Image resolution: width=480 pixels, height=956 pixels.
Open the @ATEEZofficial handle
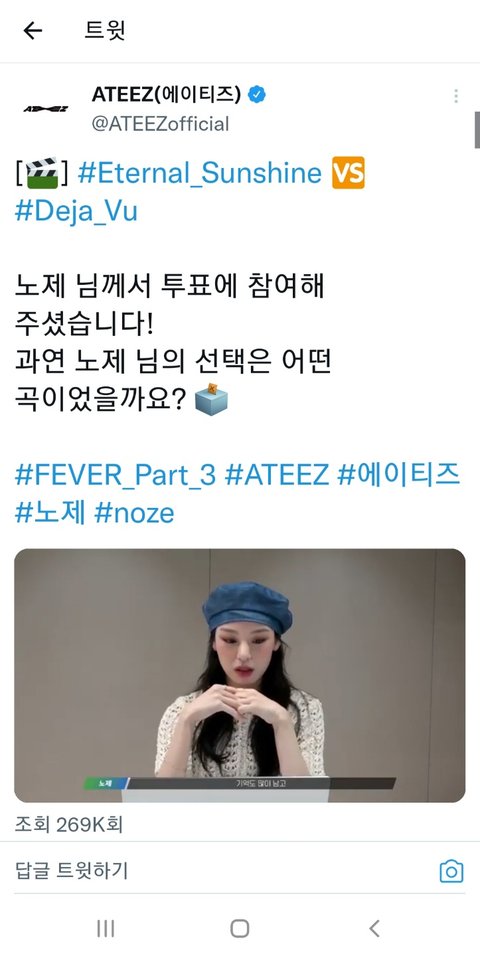pos(160,124)
